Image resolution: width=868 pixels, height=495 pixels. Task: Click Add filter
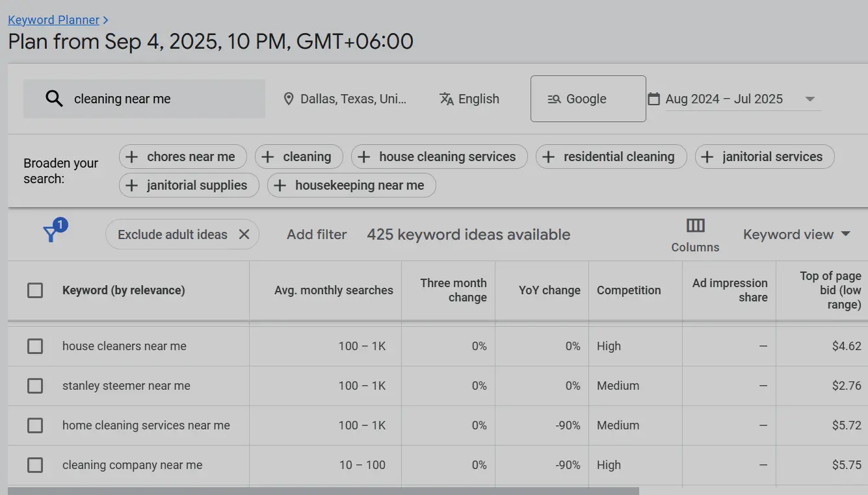click(317, 235)
